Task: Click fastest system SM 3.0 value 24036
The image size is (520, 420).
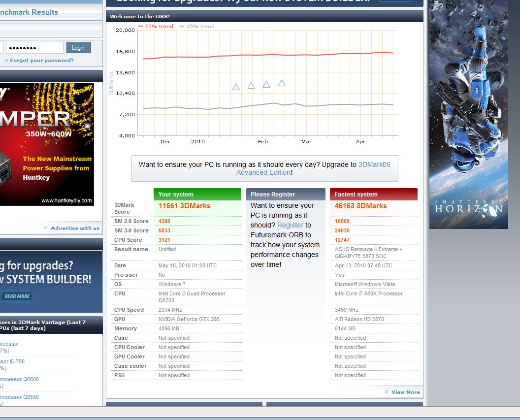Action: pyautogui.click(x=342, y=230)
